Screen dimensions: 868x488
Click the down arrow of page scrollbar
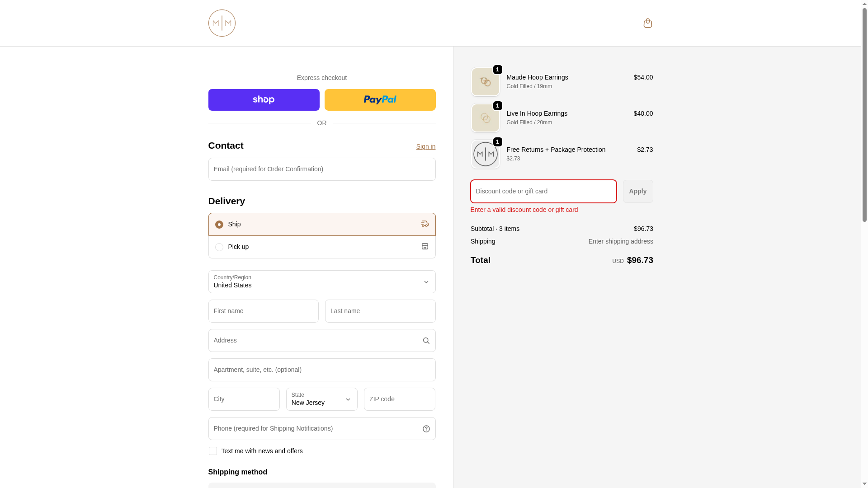pos(864,483)
